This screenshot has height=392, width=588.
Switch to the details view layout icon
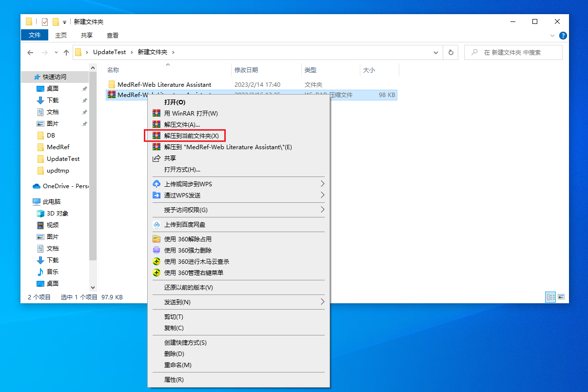coord(550,297)
